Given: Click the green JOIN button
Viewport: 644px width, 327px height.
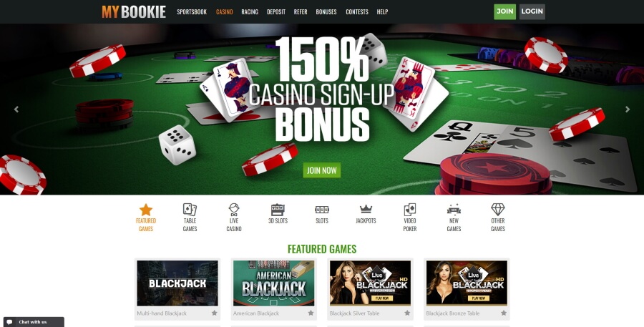Looking at the screenshot, I should (x=504, y=11).
